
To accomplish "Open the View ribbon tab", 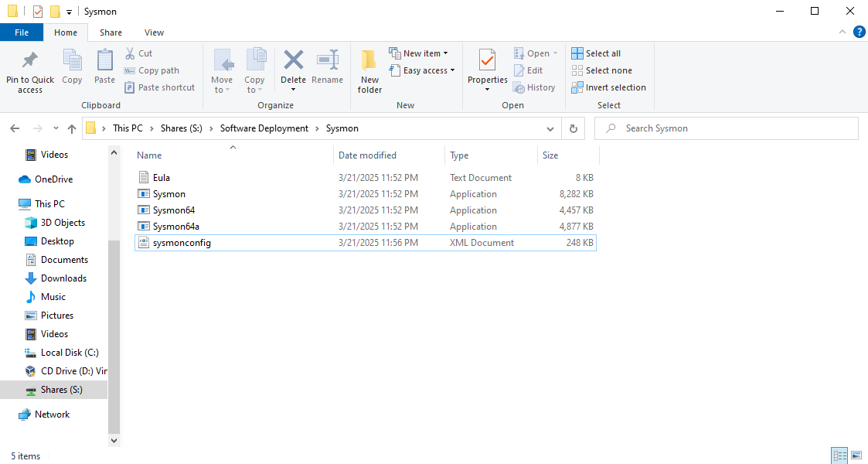I will pyautogui.click(x=154, y=32).
